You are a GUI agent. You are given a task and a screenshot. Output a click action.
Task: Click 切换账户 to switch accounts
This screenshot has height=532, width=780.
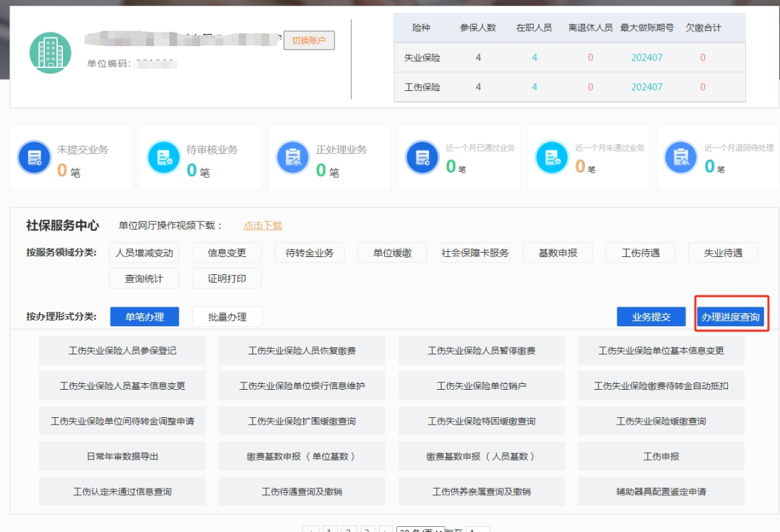pos(308,40)
